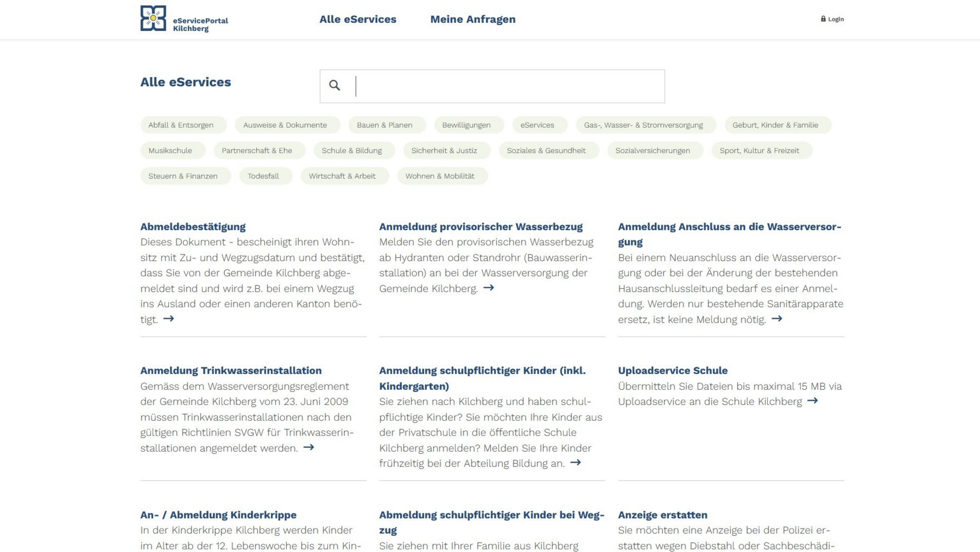Choose Soziales & Gesundheit tag

[549, 150]
